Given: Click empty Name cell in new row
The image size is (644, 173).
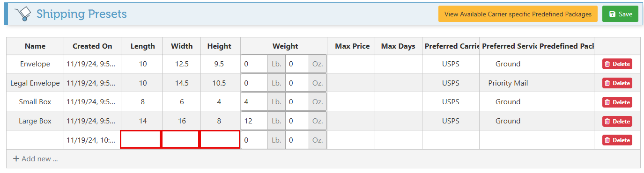Looking at the screenshot, I should click(35, 140).
